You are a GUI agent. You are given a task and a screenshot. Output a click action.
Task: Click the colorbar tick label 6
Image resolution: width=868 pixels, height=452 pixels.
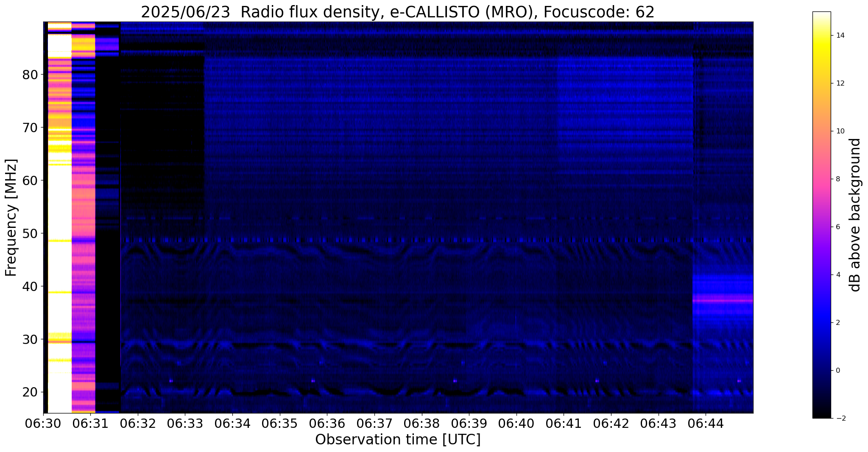pos(837,227)
